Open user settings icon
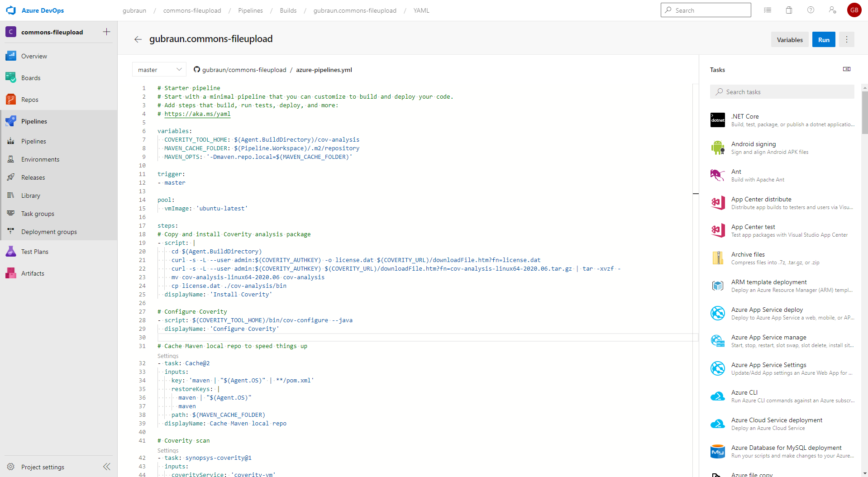The image size is (868, 477). (x=832, y=10)
